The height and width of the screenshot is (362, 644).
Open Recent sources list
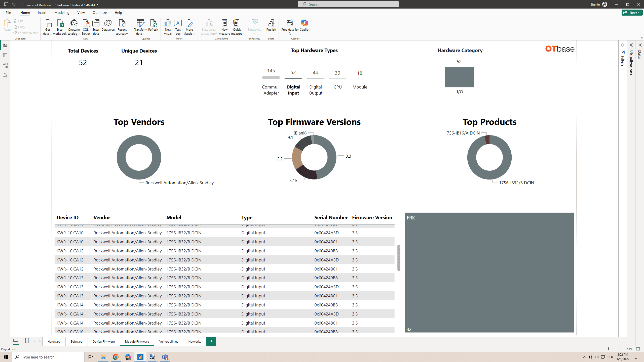(x=122, y=27)
